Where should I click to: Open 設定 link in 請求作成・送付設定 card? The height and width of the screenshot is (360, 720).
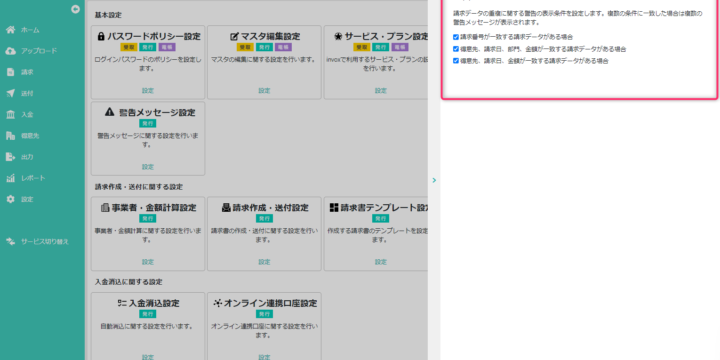pyautogui.click(x=264, y=262)
